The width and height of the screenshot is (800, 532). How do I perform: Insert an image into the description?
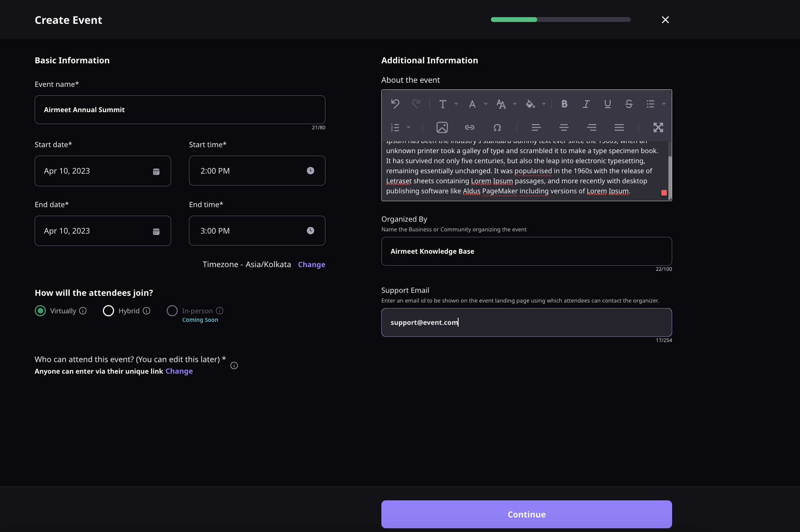[442, 127]
